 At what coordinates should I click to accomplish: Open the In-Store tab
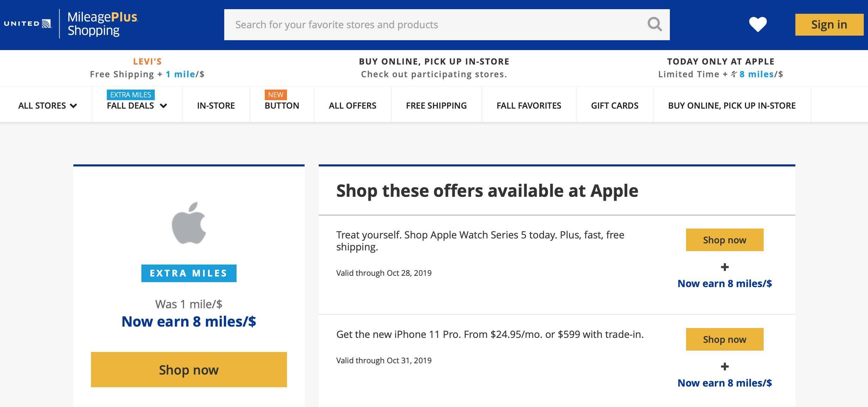click(x=216, y=105)
